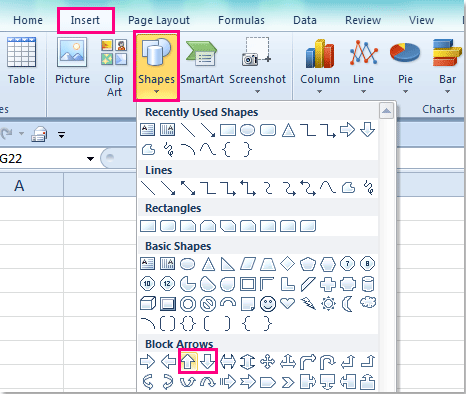Open the Shapes dropdown
Viewport: 466px width, 394px height.
click(x=156, y=66)
